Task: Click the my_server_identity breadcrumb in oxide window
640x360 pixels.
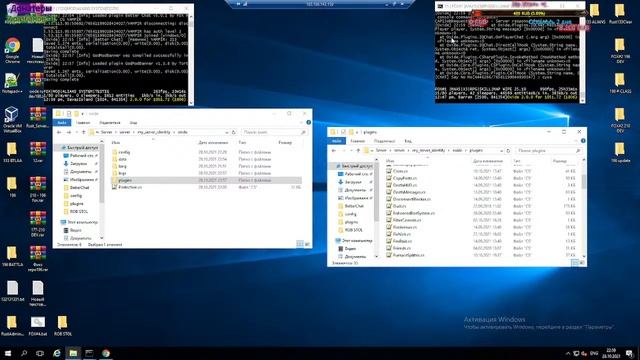Action: [154, 132]
